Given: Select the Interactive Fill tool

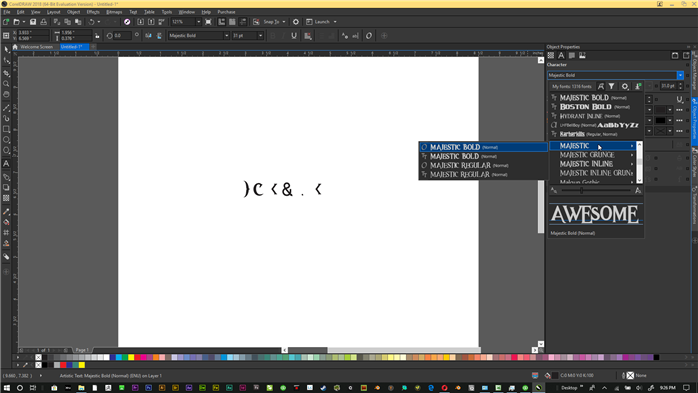Looking at the screenshot, I should click(6, 222).
